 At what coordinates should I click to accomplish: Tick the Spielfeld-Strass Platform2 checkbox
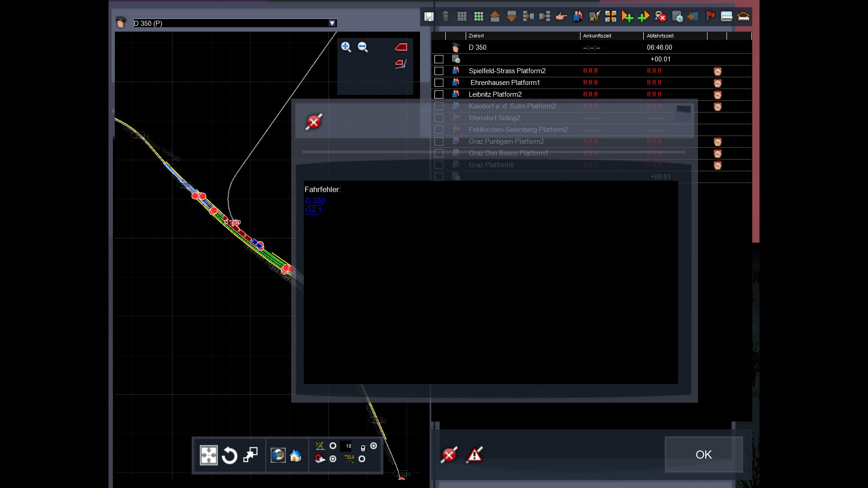coord(439,71)
